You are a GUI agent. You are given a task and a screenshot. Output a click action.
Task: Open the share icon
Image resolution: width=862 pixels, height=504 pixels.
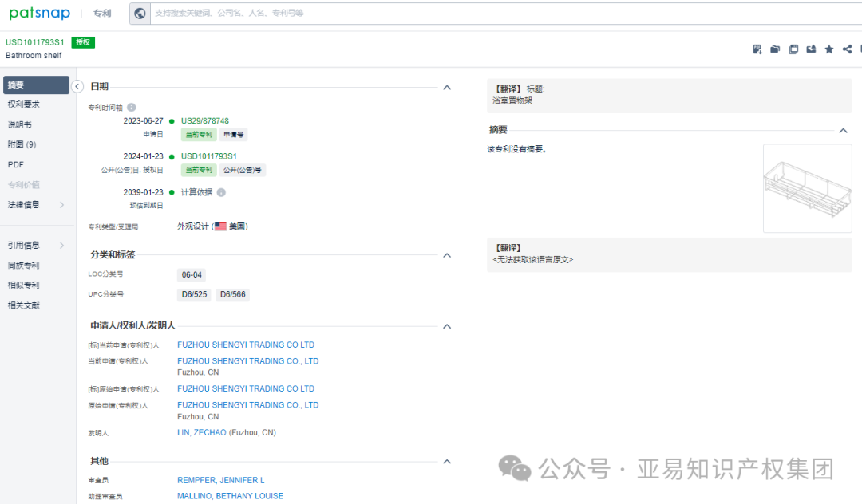point(847,49)
